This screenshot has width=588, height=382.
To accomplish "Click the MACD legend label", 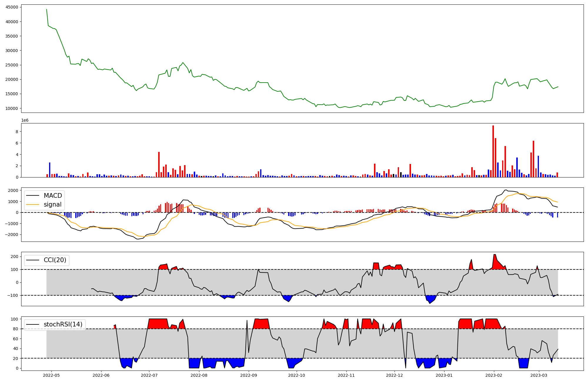I will [x=53, y=196].
